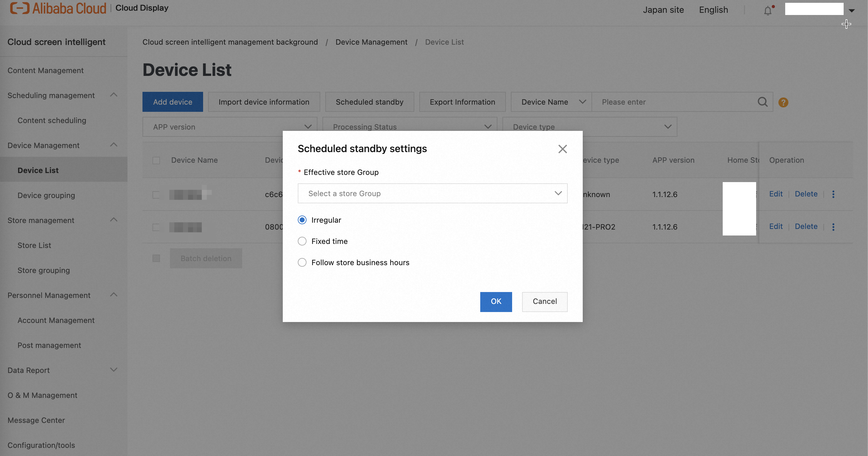The height and width of the screenshot is (456, 868).
Task: Click the orange help question mark icon
Action: pyautogui.click(x=783, y=102)
